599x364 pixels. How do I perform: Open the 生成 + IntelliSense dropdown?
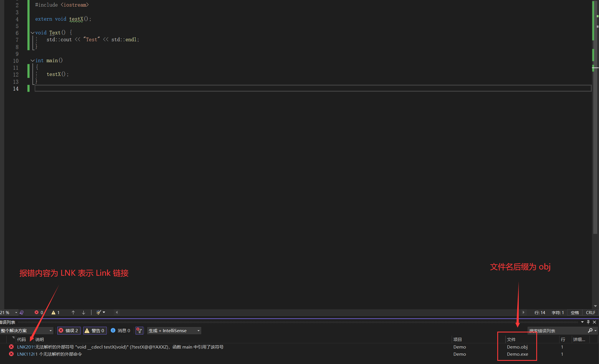coord(174,330)
